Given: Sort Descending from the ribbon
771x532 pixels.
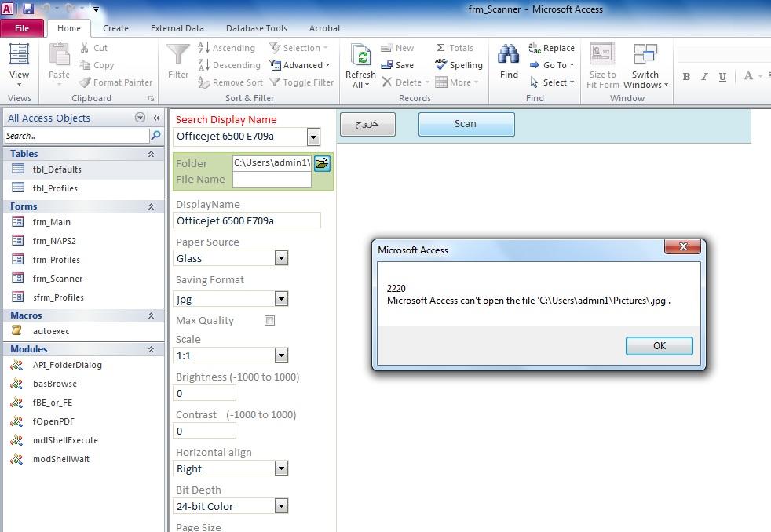Looking at the screenshot, I should [x=229, y=65].
